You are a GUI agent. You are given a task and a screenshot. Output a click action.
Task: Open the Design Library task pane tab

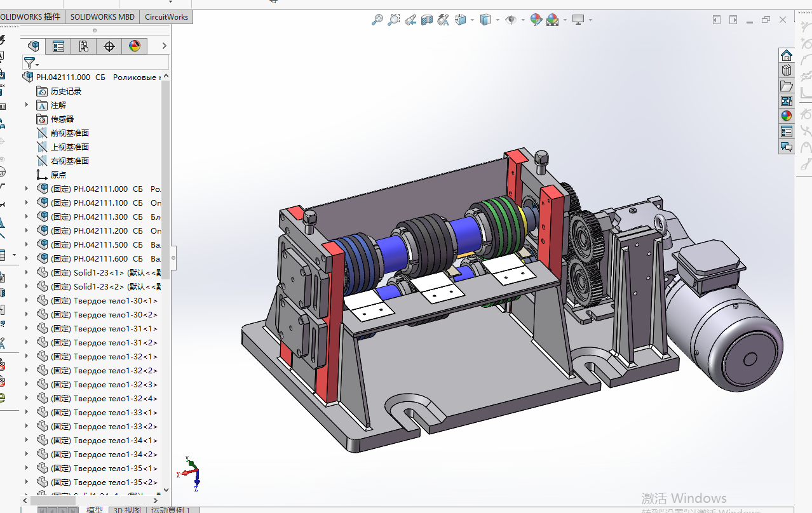point(787,70)
